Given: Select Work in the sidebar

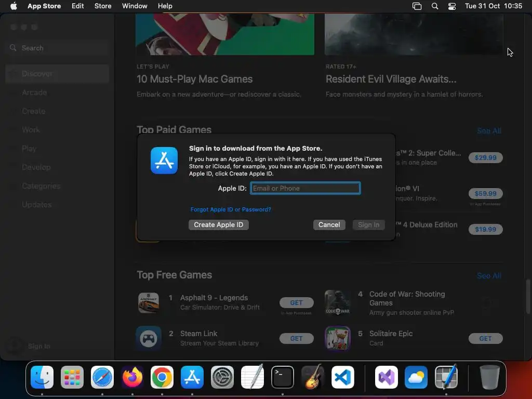Looking at the screenshot, I should point(57,129).
